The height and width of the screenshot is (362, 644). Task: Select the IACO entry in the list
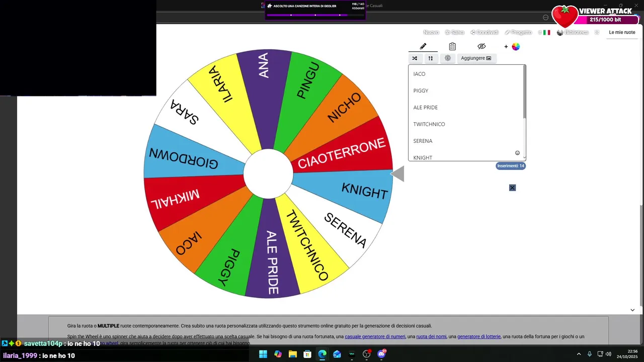pos(419,74)
